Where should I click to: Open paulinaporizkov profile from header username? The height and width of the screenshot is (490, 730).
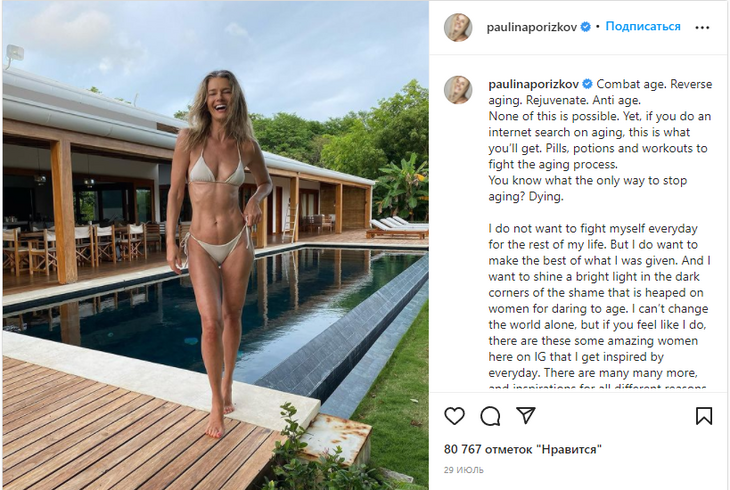pyautogui.click(x=532, y=27)
